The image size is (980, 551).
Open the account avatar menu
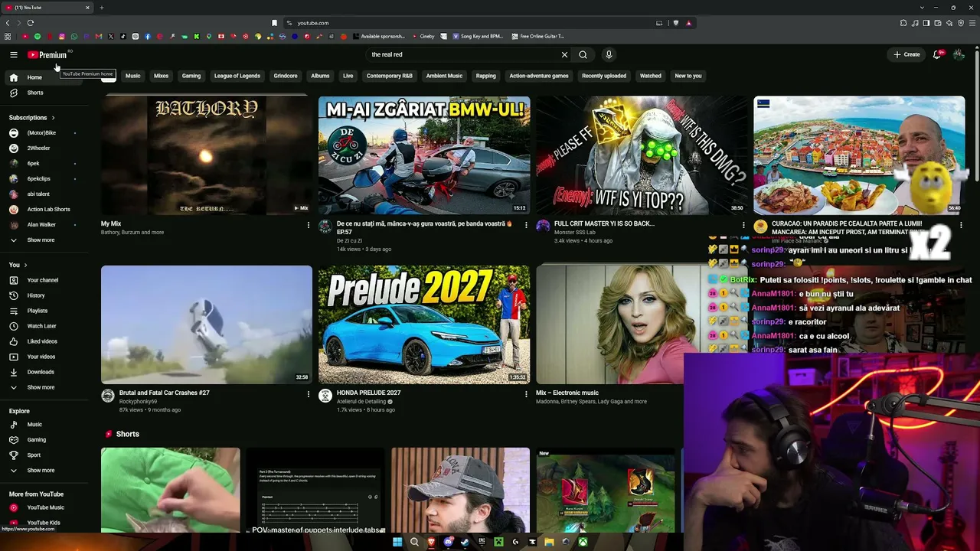pos(959,54)
